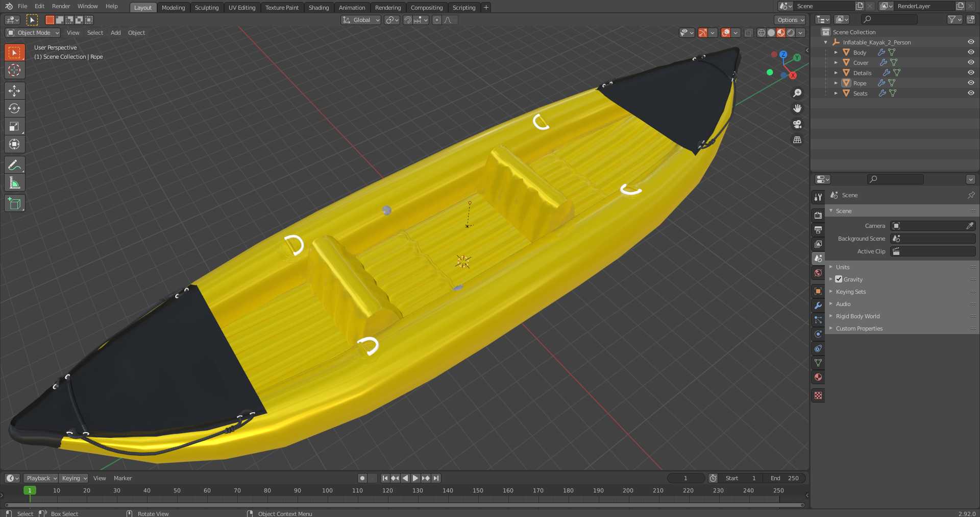Click the outliner search field
Viewport: 980px width, 517px height.
[x=889, y=19]
